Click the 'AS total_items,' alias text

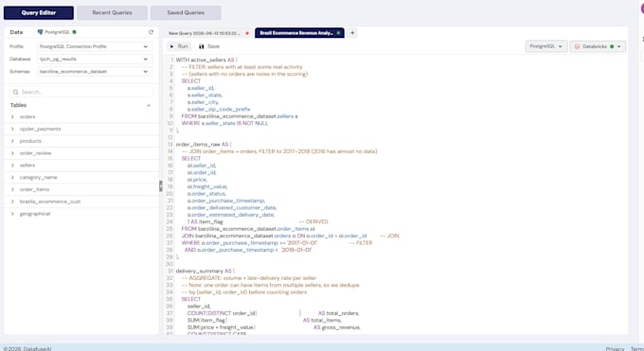[x=322, y=320]
